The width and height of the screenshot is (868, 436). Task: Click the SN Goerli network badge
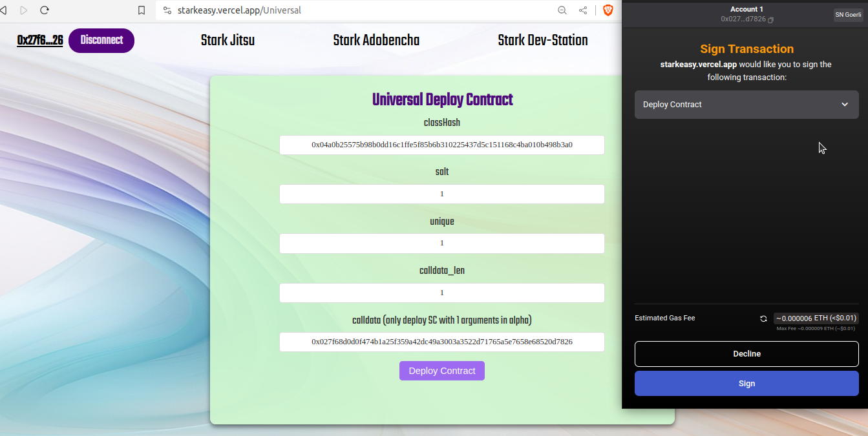click(x=848, y=15)
